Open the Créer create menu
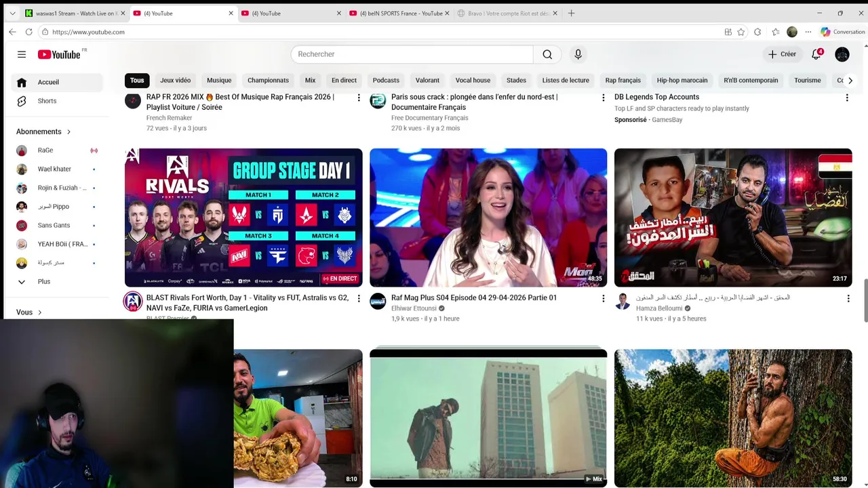This screenshot has width=868, height=488. (782, 54)
